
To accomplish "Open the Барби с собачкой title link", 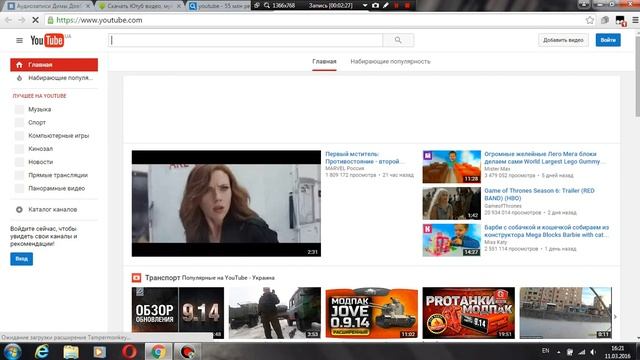I will pyautogui.click(x=547, y=231).
